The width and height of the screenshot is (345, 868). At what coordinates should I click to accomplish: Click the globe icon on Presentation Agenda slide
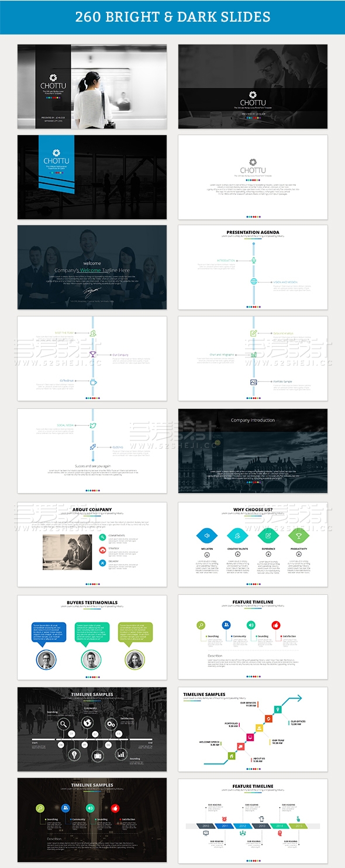254,281
